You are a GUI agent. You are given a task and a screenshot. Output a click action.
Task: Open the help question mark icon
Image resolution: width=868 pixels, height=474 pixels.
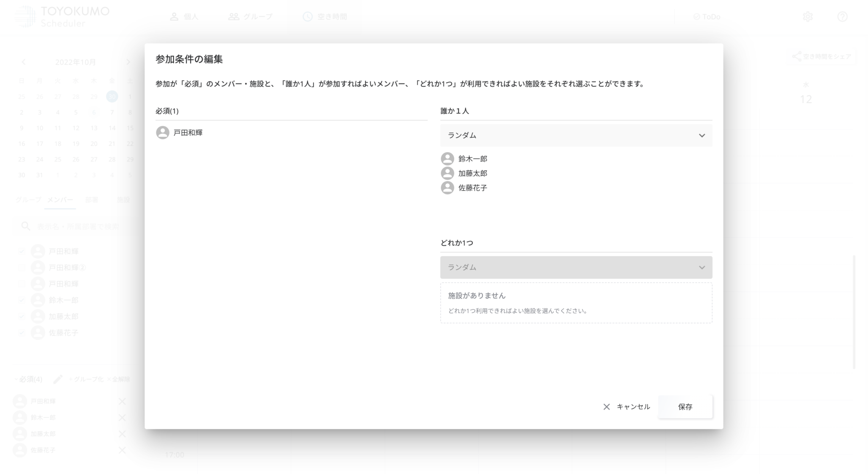point(842,17)
